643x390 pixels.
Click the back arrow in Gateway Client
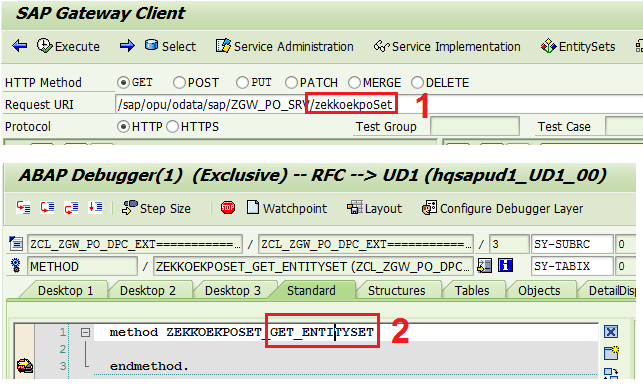[x=20, y=46]
